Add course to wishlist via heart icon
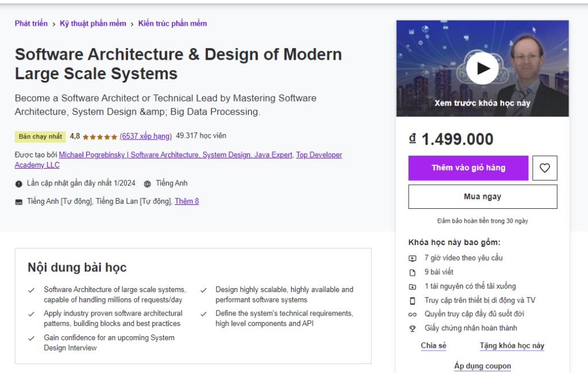The height and width of the screenshot is (373, 588). 544,168
